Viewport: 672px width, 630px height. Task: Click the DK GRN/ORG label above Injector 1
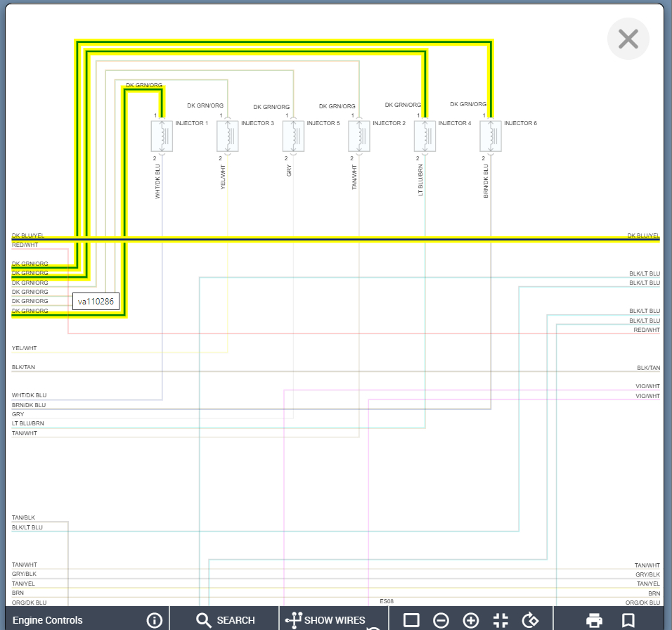(x=144, y=85)
